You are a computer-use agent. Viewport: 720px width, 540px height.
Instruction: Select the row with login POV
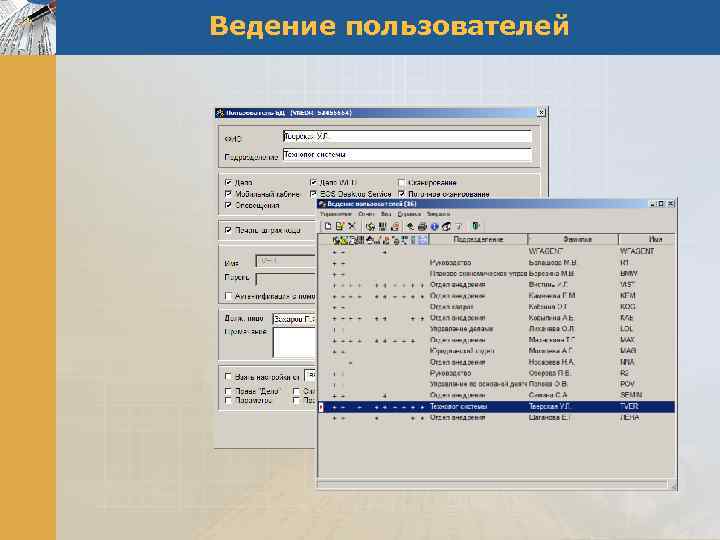pyautogui.click(x=497, y=384)
